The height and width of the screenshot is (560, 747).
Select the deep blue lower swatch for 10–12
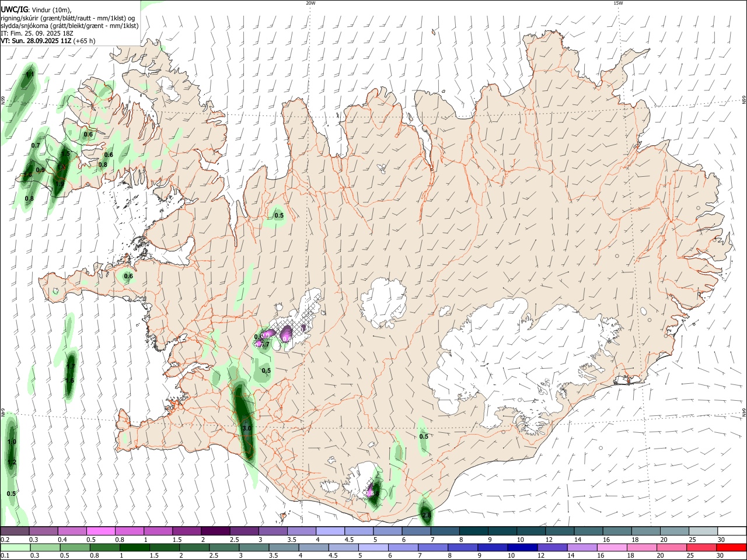(522, 547)
